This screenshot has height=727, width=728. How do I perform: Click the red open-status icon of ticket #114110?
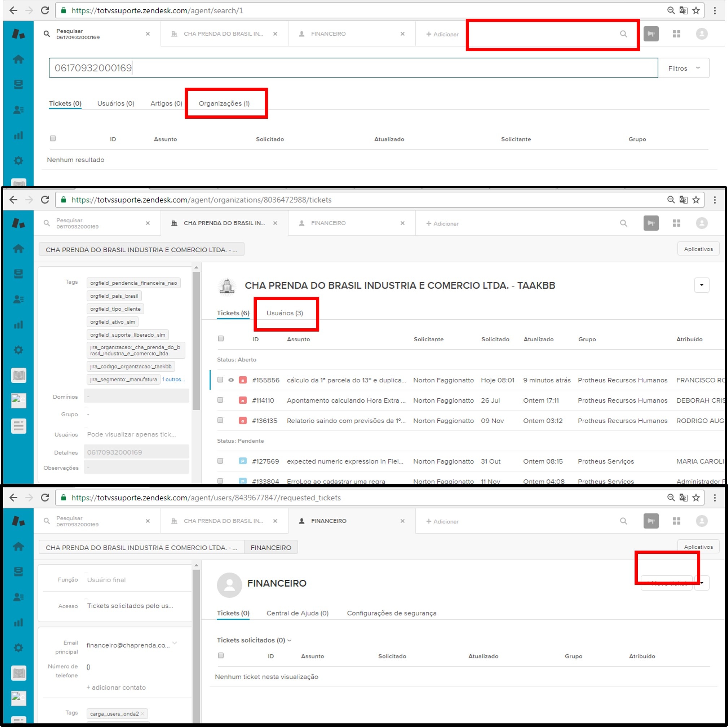tap(243, 400)
